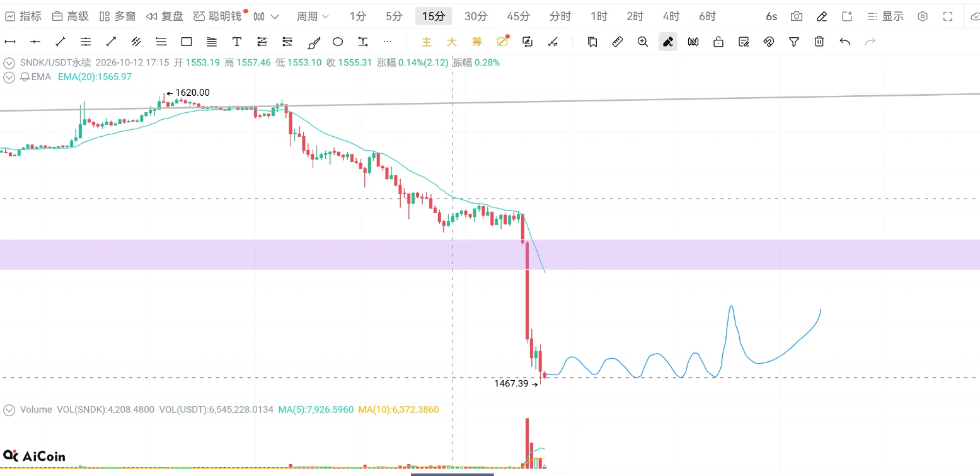Open the drawing filter funnel icon

click(794, 42)
